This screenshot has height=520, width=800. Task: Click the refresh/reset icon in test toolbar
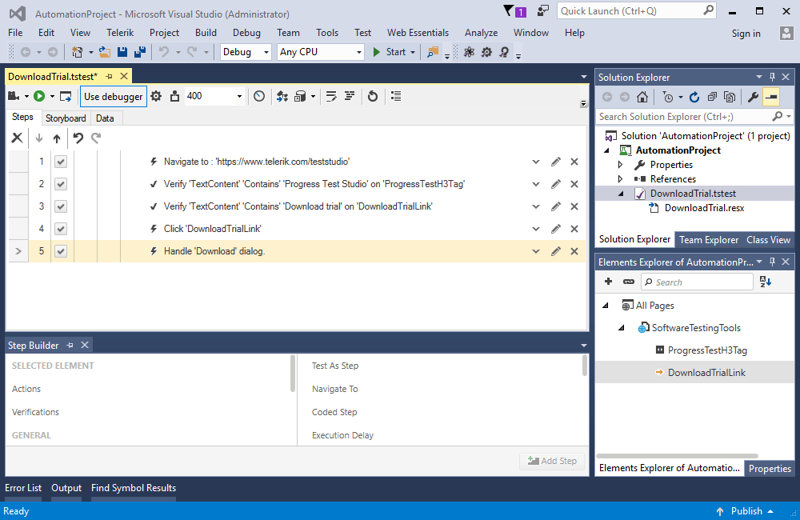(372, 96)
